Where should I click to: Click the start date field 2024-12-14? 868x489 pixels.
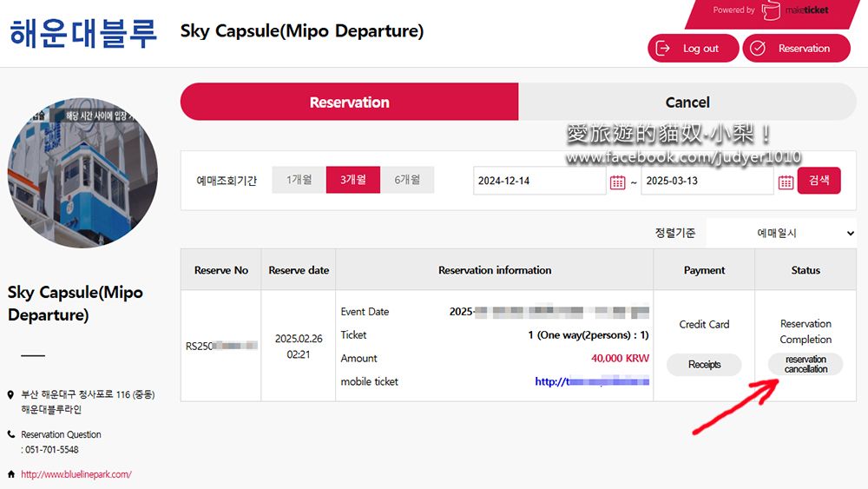pos(540,181)
